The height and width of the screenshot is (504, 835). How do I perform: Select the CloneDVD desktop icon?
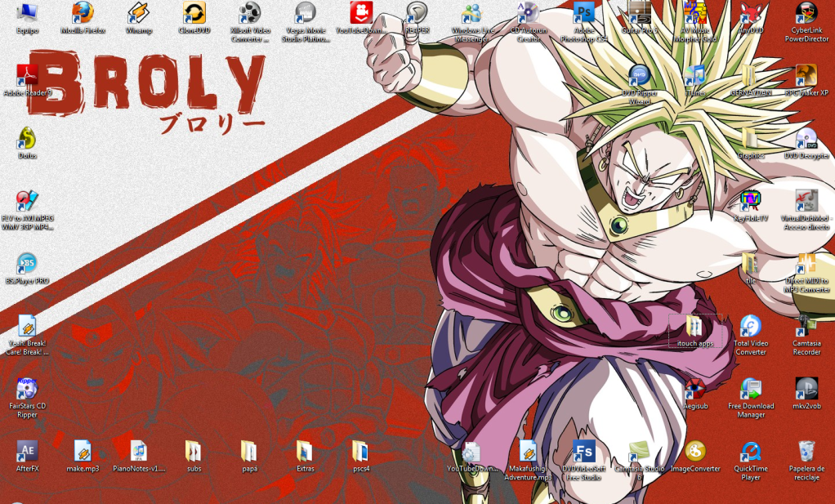pos(194,14)
